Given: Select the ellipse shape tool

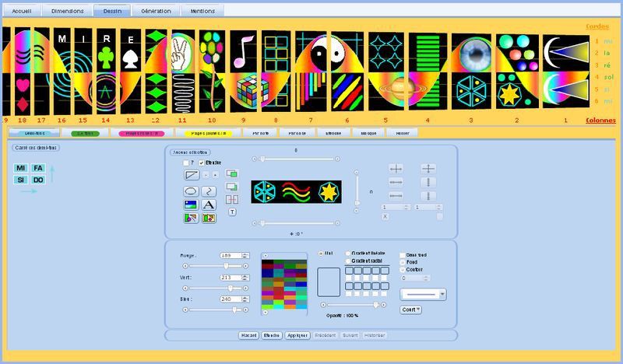Looking at the screenshot, I should click(x=191, y=191).
